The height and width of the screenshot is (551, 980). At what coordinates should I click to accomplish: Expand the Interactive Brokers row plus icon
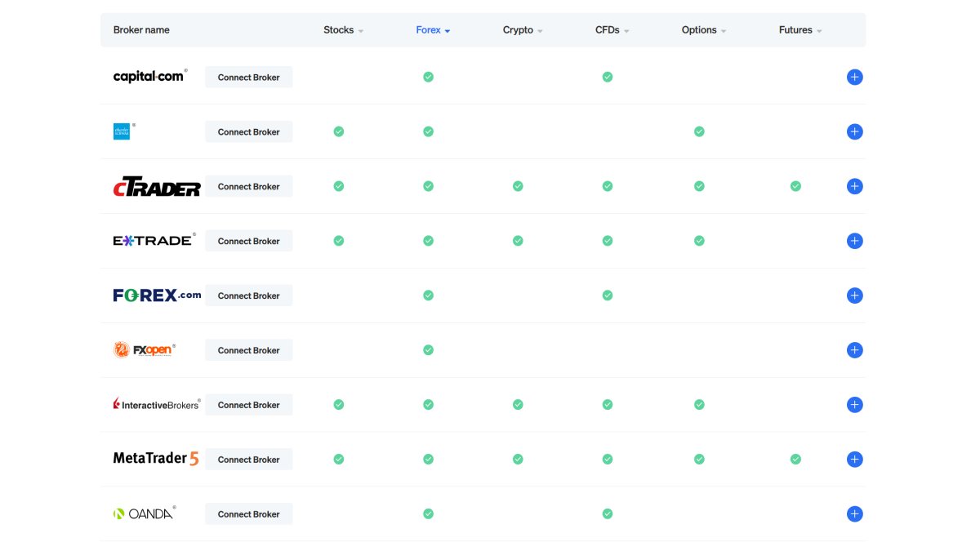point(854,405)
